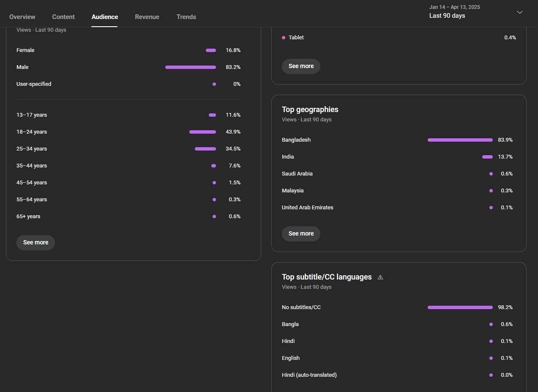
Task: Select the Audience tab
Action: coord(105,17)
